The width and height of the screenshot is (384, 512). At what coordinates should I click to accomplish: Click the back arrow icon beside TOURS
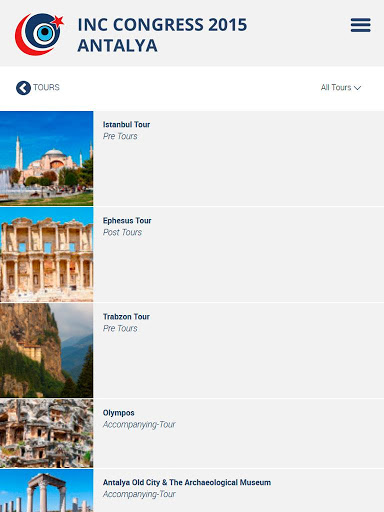23,88
